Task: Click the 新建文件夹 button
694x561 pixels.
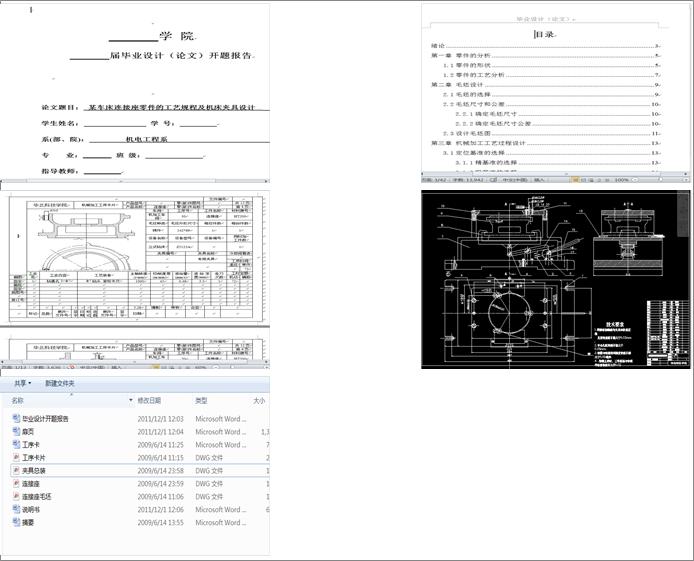Action: click(59, 384)
